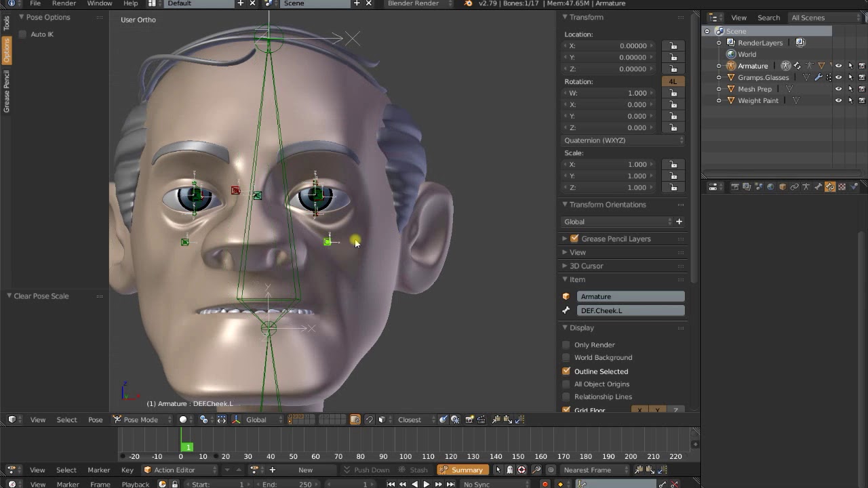Play the animation forward
Image resolution: width=868 pixels, height=488 pixels.
point(426,484)
